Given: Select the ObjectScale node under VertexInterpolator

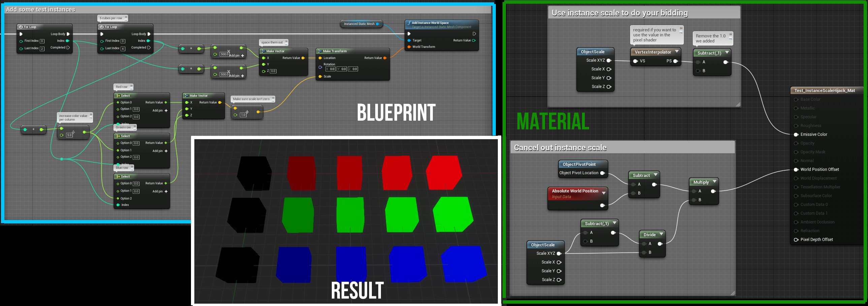Looking at the screenshot, I should click(x=595, y=52).
